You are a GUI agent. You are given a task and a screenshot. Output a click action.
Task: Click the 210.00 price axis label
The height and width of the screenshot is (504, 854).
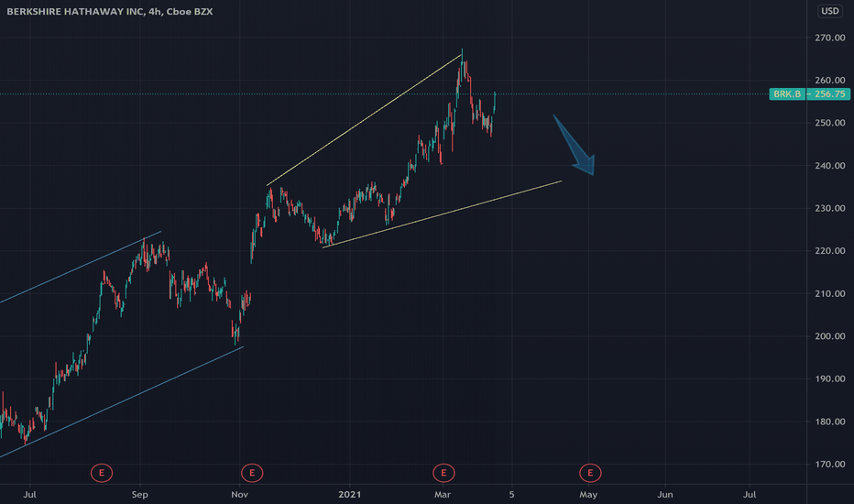click(829, 293)
